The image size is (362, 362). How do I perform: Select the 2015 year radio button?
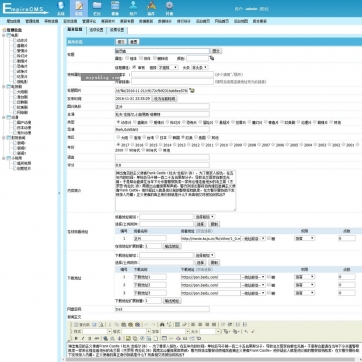click(147, 145)
